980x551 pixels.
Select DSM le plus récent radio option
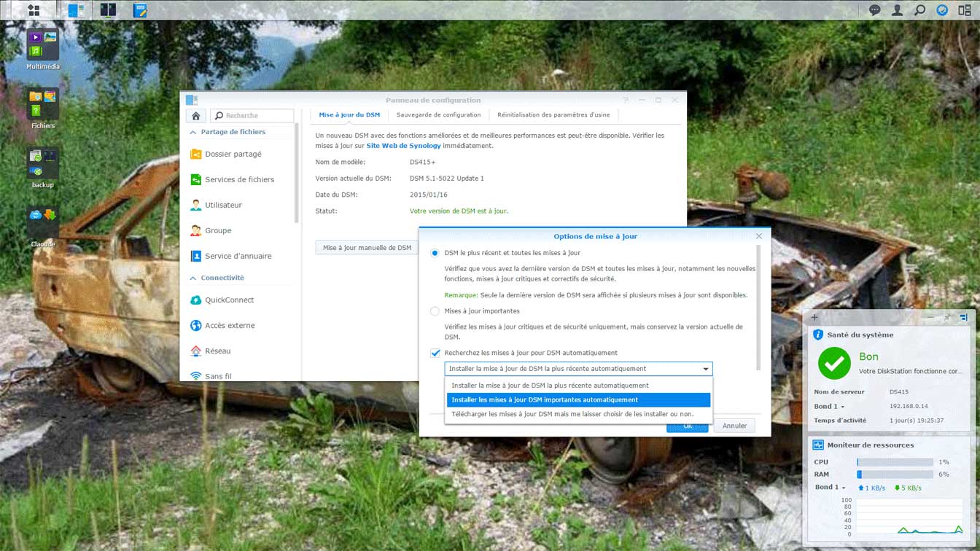[435, 253]
